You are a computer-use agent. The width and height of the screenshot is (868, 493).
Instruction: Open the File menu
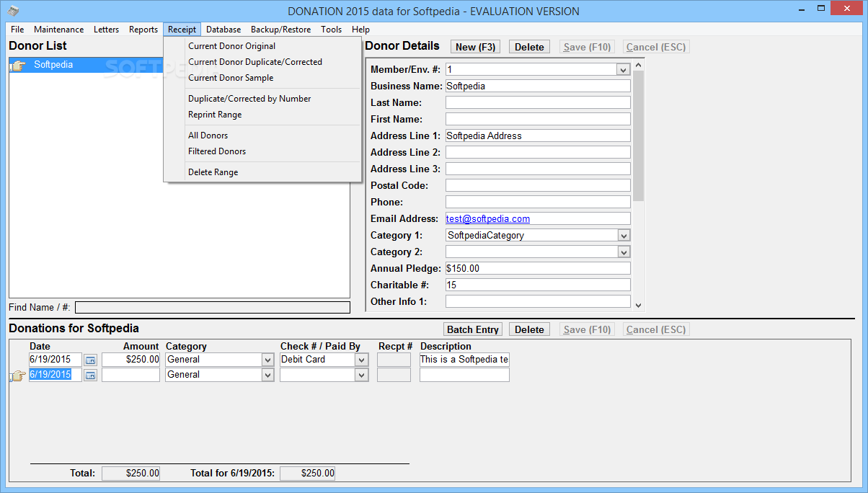17,30
